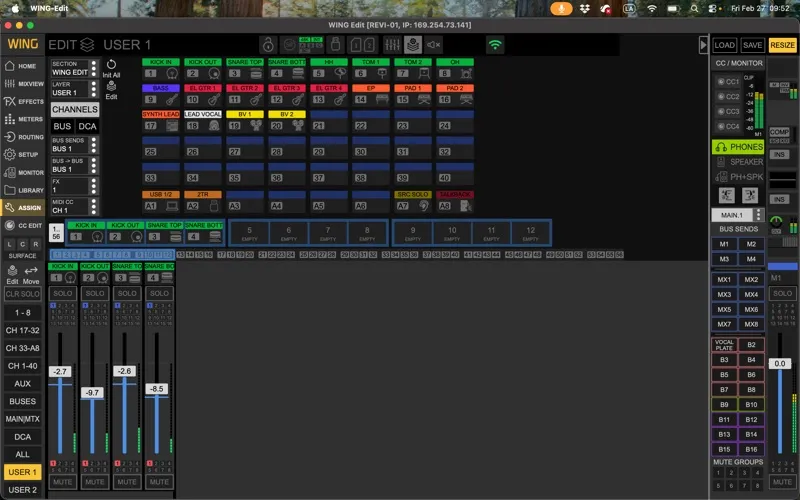Toggle SOLO on KICK OUT strip
The width and height of the screenshot is (800, 500).
click(x=95, y=293)
